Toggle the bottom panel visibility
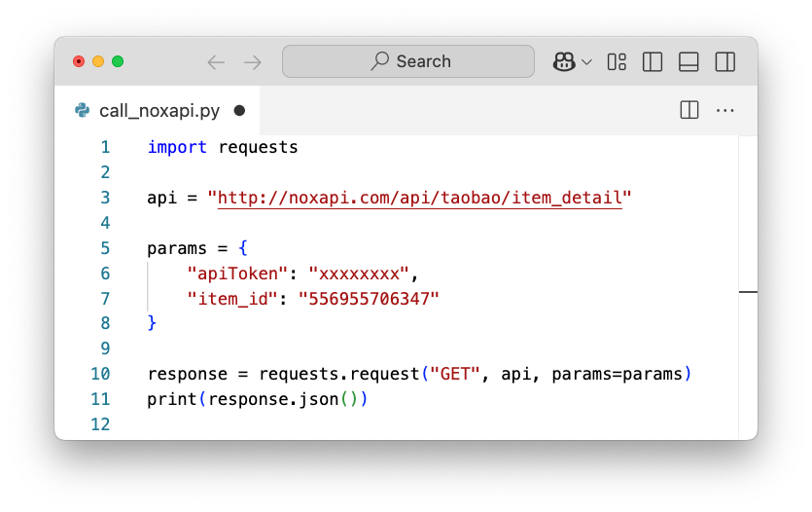This screenshot has width=812, height=512. click(x=688, y=61)
